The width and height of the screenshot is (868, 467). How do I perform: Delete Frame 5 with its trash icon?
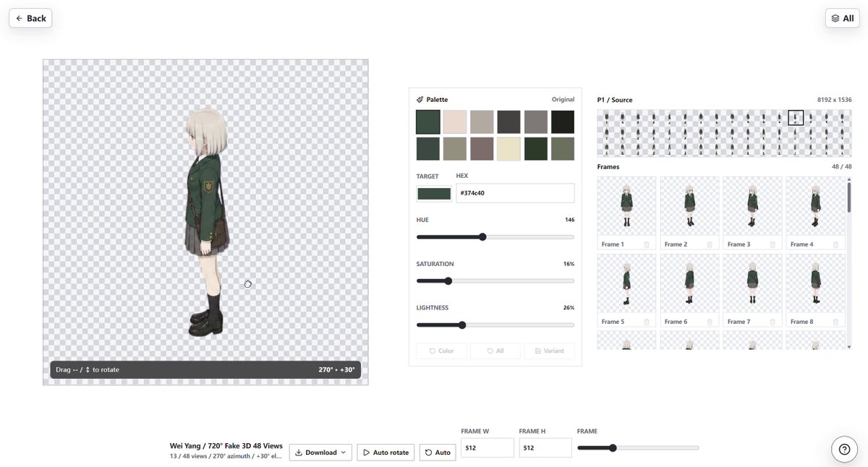pyautogui.click(x=647, y=322)
